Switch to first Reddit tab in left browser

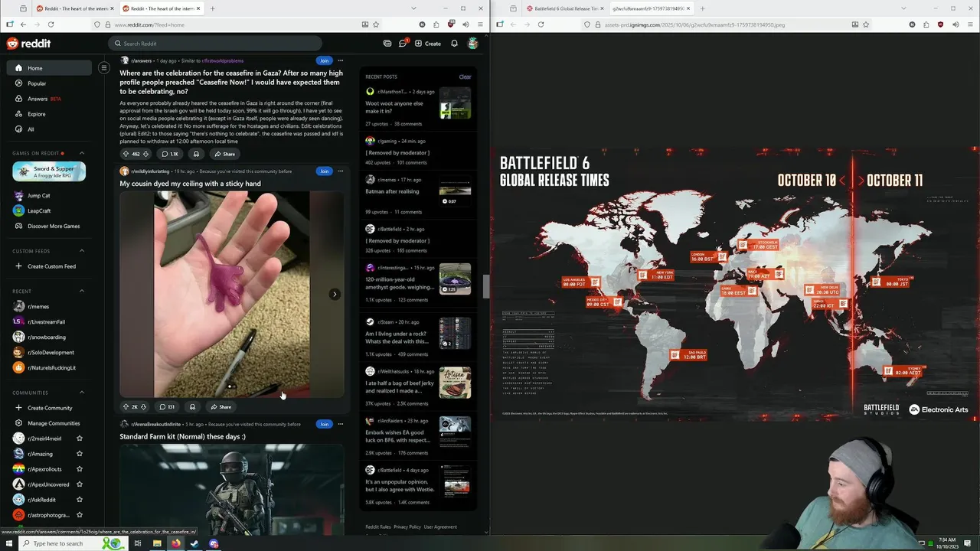click(73, 8)
